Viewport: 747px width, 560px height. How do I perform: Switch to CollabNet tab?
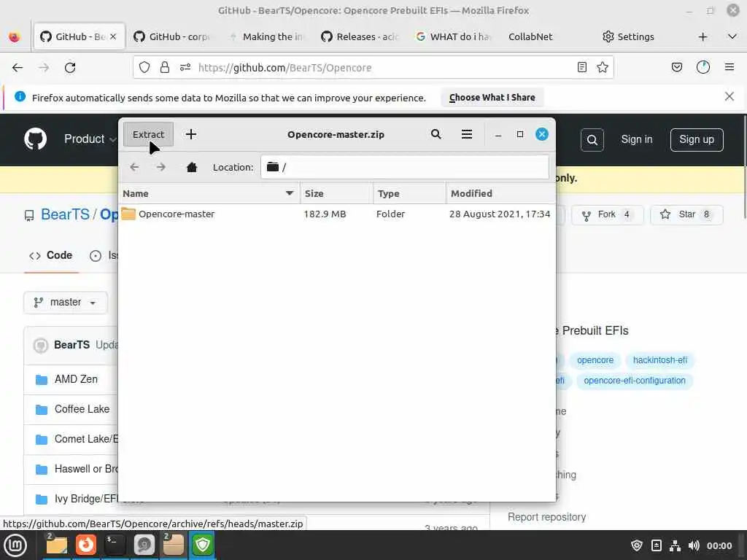pyautogui.click(x=530, y=36)
